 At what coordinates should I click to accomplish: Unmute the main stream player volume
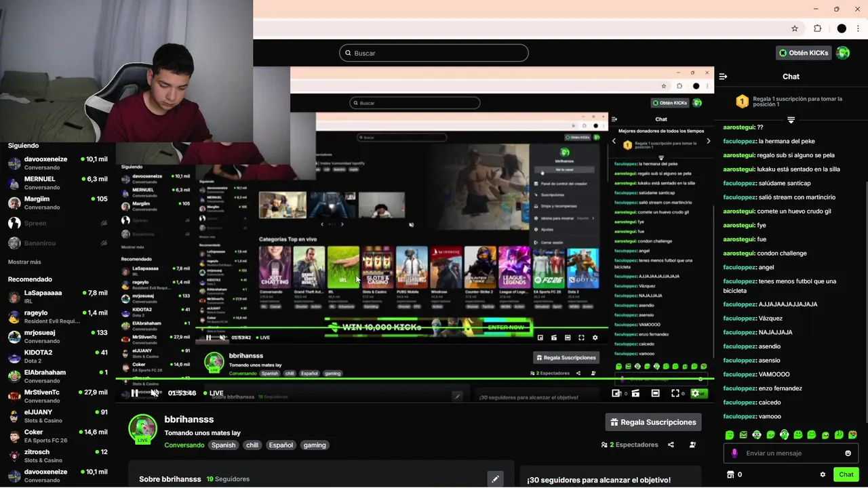click(x=155, y=393)
